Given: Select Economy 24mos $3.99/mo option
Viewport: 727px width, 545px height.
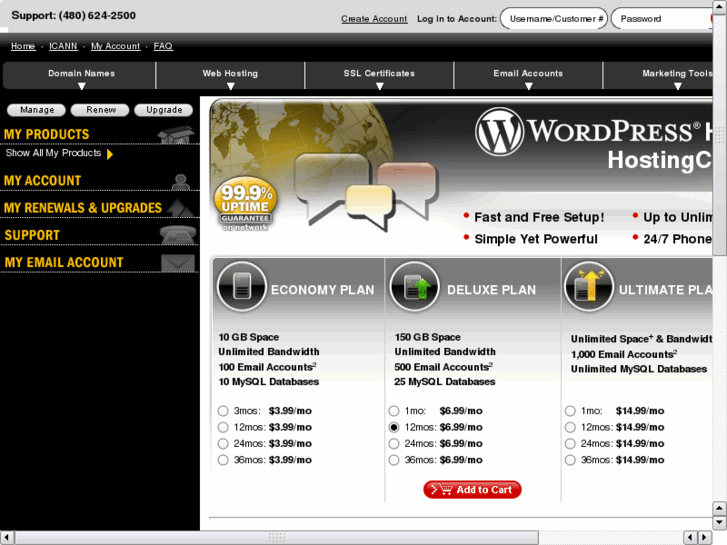Looking at the screenshot, I should [x=223, y=443].
